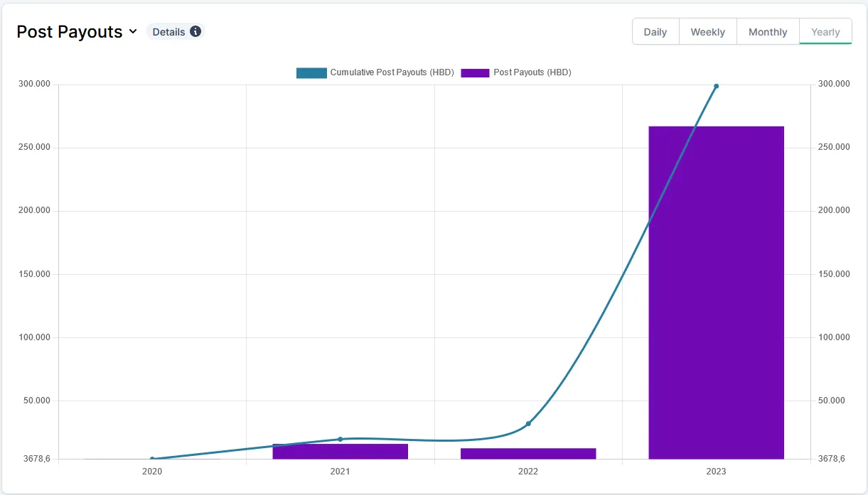Toggle the purple Post Payouts legend swatch

tap(475, 72)
